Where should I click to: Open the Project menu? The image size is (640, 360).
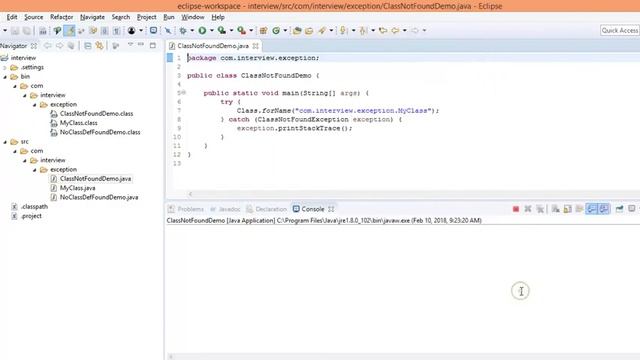click(x=147, y=17)
